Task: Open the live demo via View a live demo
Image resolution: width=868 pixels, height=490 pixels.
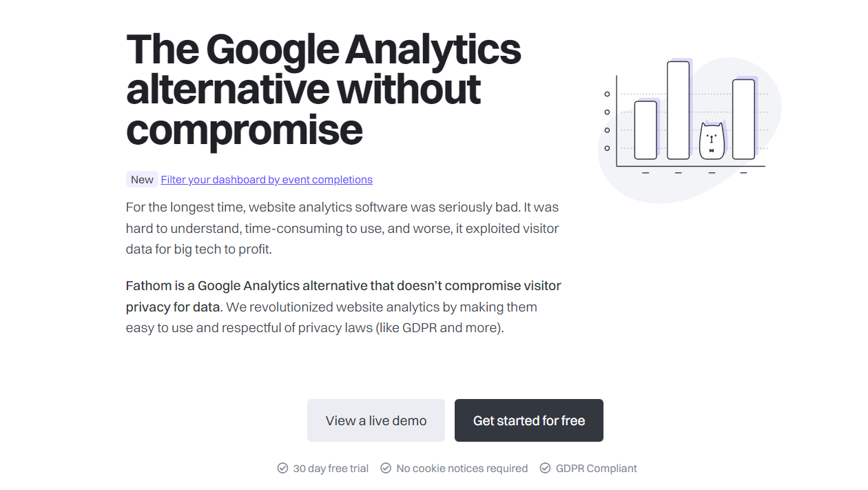Action: tap(376, 420)
